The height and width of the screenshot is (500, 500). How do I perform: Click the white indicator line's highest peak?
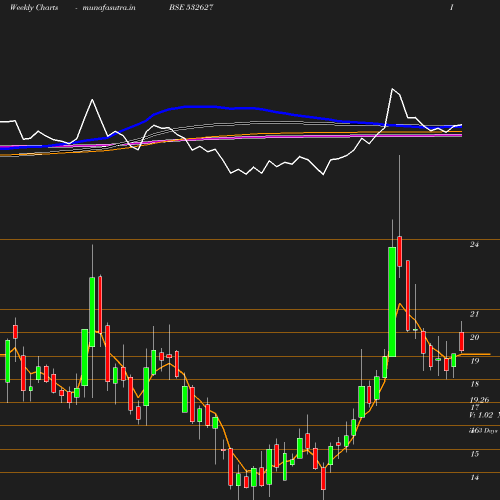pyautogui.click(x=392, y=89)
